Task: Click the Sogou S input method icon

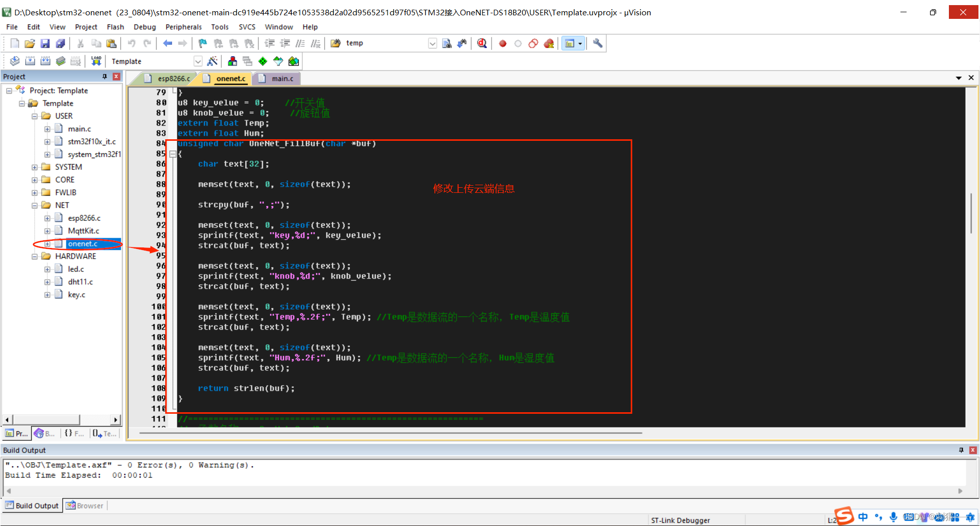Action: [844, 515]
